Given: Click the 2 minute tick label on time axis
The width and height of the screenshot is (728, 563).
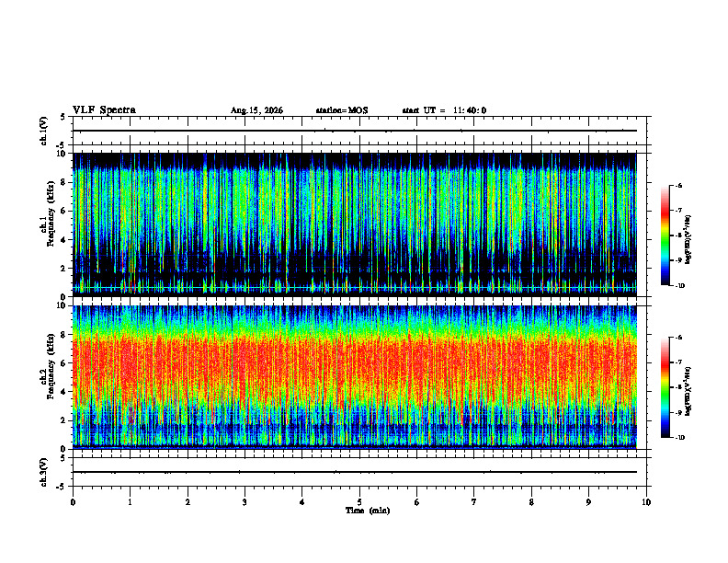Looking at the screenshot, I should [188, 502].
